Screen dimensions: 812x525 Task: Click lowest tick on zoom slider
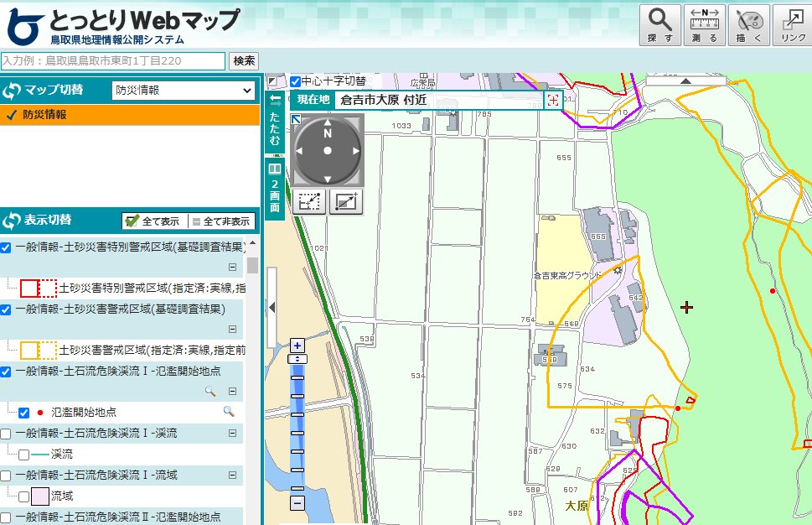[x=297, y=488]
